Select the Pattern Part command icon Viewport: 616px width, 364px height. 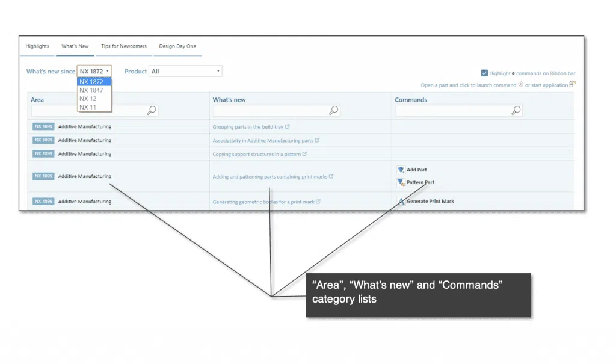401,182
